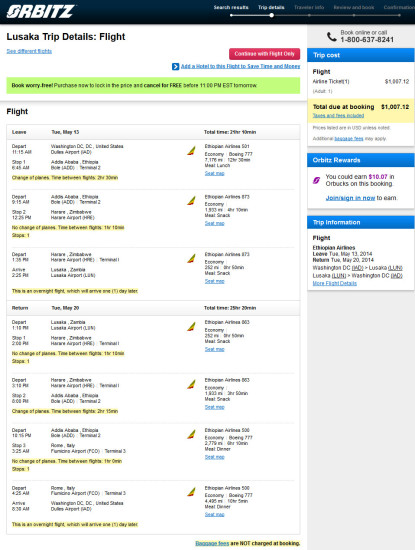Click the airline logo for Ethiopian Airlines 500 to Rome
415x550 pixels.
point(191,435)
